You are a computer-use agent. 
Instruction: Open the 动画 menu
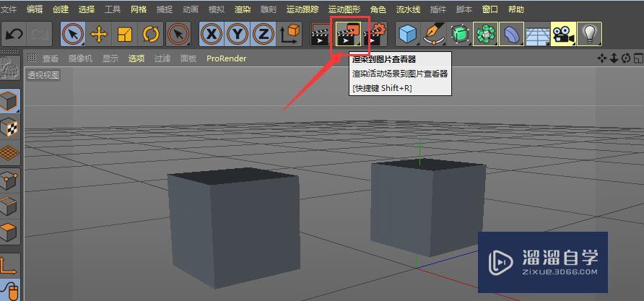pyautogui.click(x=190, y=9)
